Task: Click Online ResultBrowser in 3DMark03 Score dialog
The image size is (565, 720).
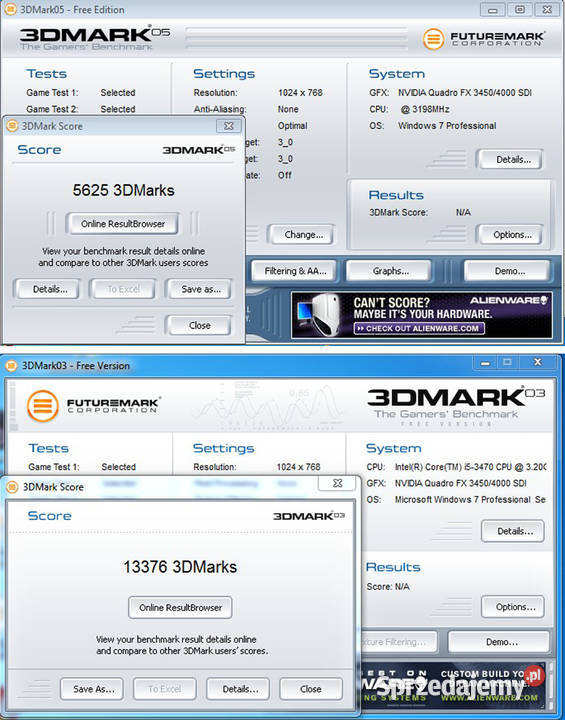Action: [x=180, y=608]
